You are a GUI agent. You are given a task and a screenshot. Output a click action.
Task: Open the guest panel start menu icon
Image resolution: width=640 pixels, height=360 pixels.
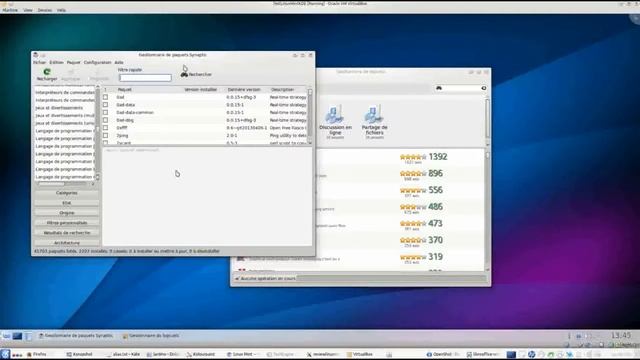[x=6, y=336]
